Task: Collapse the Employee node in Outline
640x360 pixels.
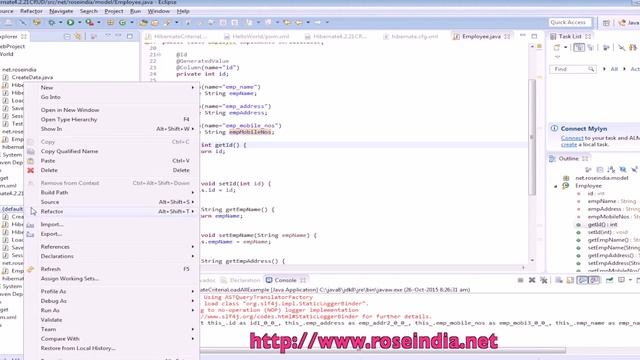Action: pyautogui.click(x=556, y=186)
